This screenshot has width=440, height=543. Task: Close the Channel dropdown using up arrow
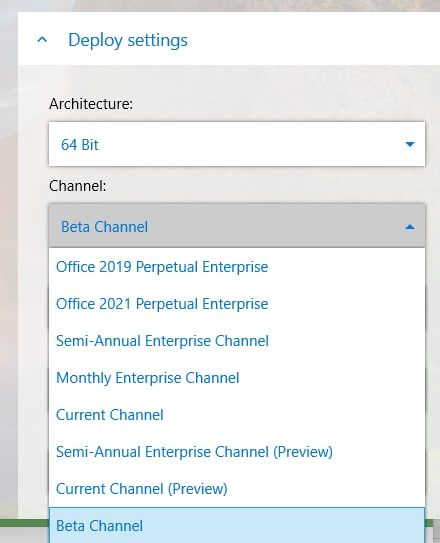click(x=410, y=227)
